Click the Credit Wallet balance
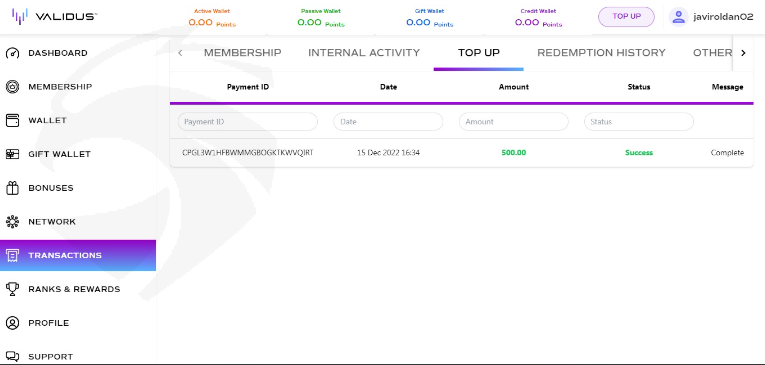The width and height of the screenshot is (765, 365). pos(539,22)
